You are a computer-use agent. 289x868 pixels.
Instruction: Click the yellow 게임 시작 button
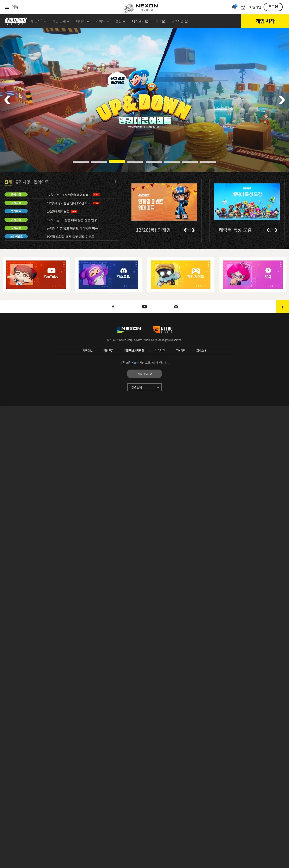pos(265,21)
